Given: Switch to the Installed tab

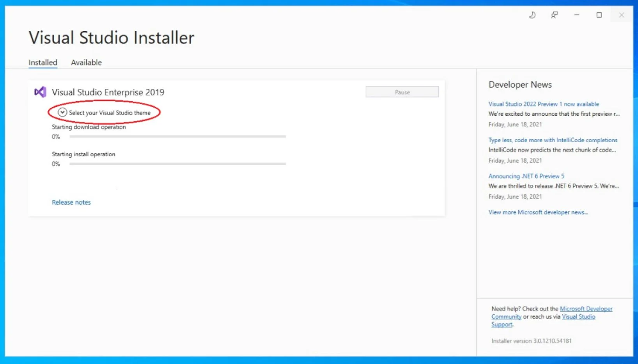Looking at the screenshot, I should click(x=43, y=62).
